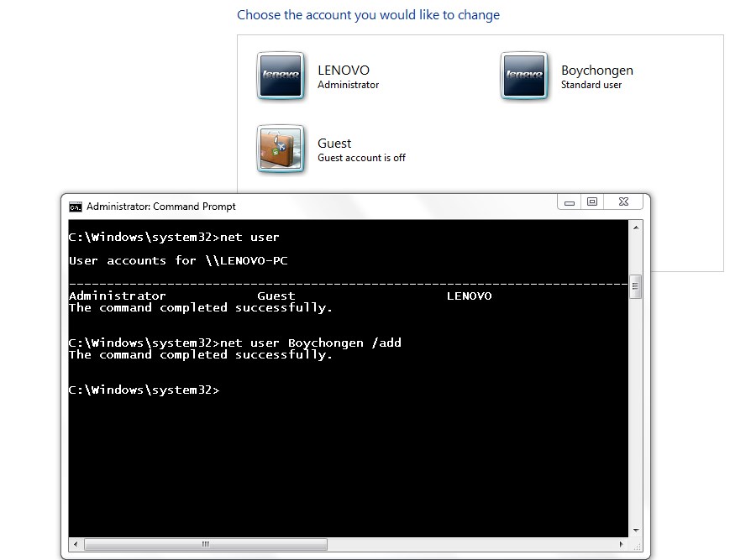The image size is (751, 560).
Task: Open the Guest account suitcase picture
Action: (x=281, y=149)
